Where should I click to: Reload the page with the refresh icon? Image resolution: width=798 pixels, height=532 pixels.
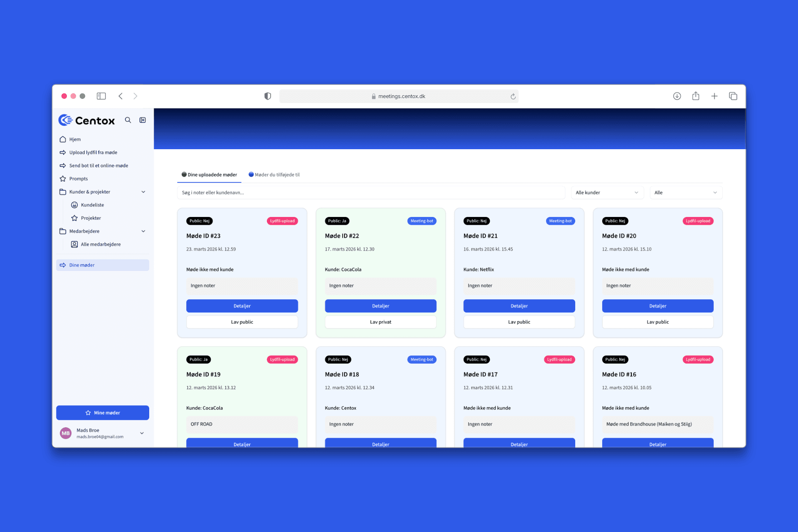click(x=513, y=96)
